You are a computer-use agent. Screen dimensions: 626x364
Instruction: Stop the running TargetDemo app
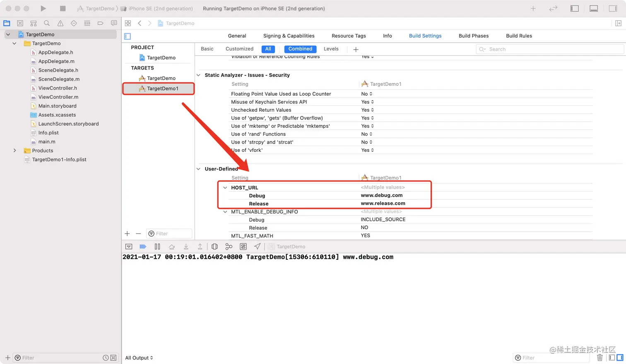coord(63,8)
